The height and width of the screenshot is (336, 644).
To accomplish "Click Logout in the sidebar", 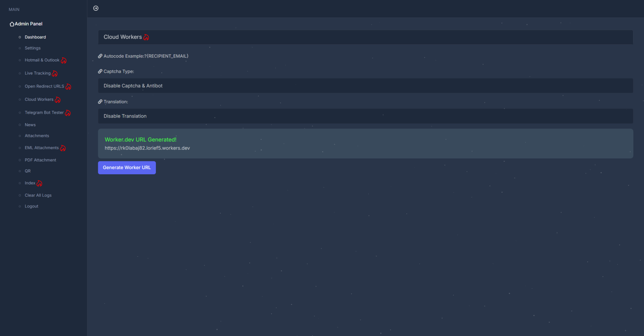I will click(x=31, y=206).
